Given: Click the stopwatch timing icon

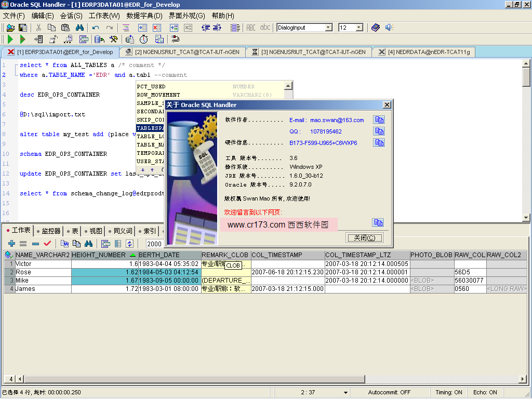Looking at the screenshot, I should [143, 39].
